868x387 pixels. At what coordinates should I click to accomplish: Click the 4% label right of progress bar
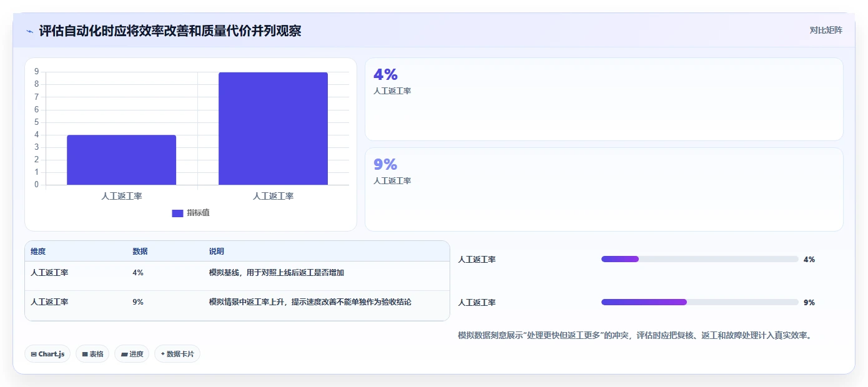[x=809, y=259]
